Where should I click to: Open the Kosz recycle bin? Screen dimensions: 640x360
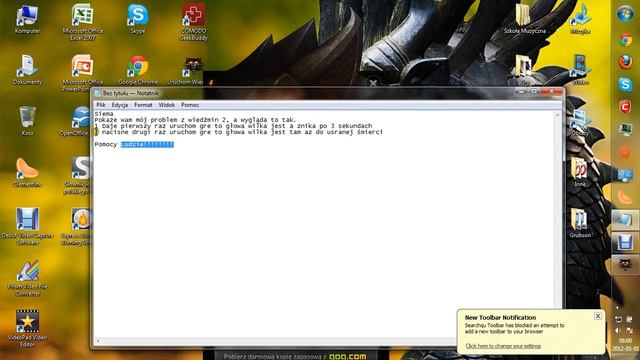coord(27,121)
